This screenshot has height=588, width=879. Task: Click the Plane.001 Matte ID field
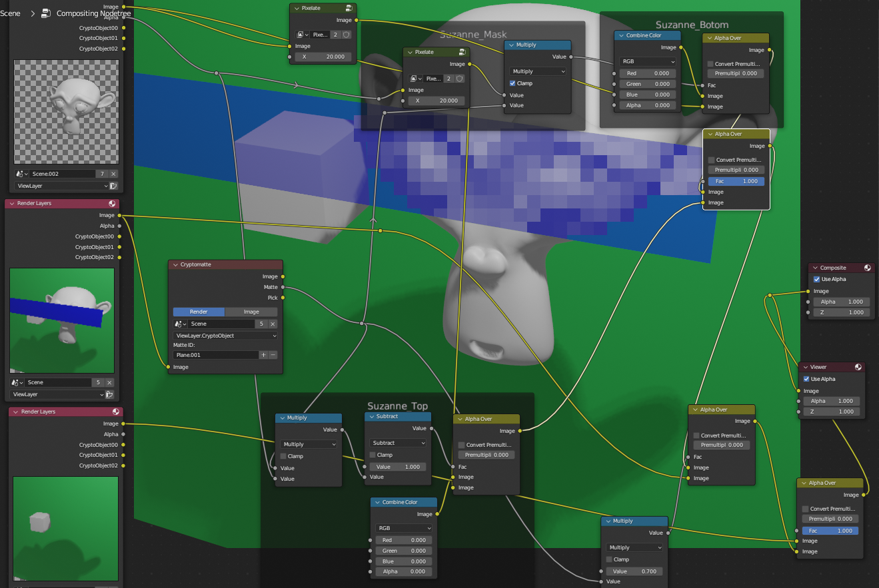click(x=215, y=355)
